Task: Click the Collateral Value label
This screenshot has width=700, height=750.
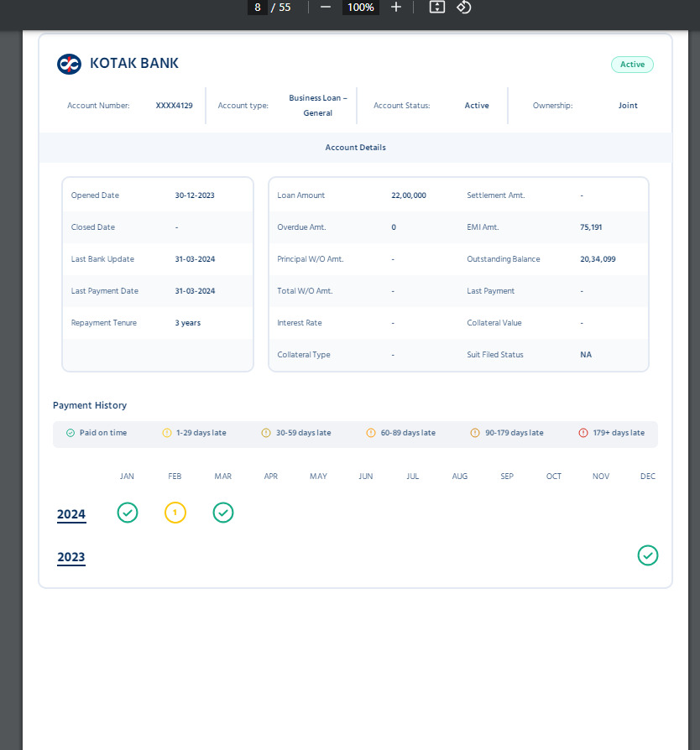Action: [494, 323]
